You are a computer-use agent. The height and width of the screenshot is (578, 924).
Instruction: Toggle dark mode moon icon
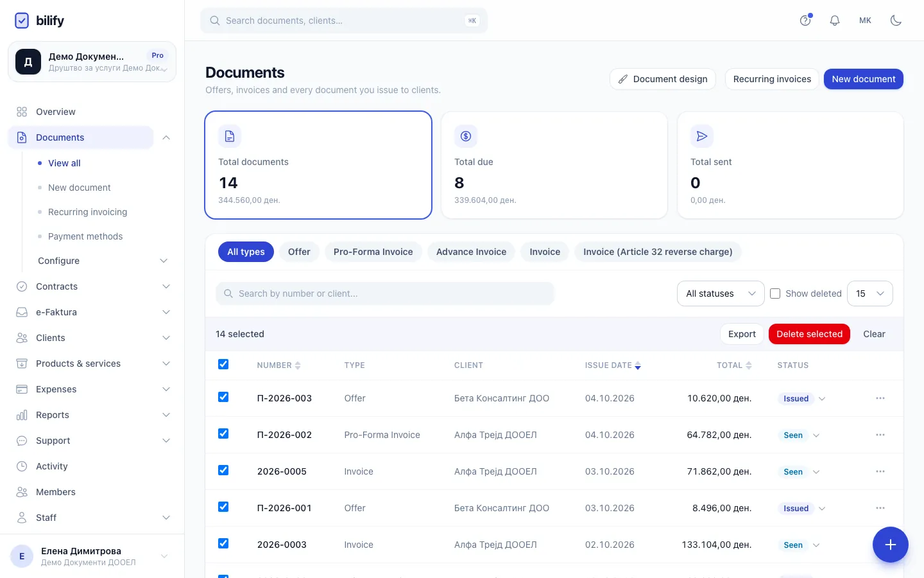pos(896,21)
